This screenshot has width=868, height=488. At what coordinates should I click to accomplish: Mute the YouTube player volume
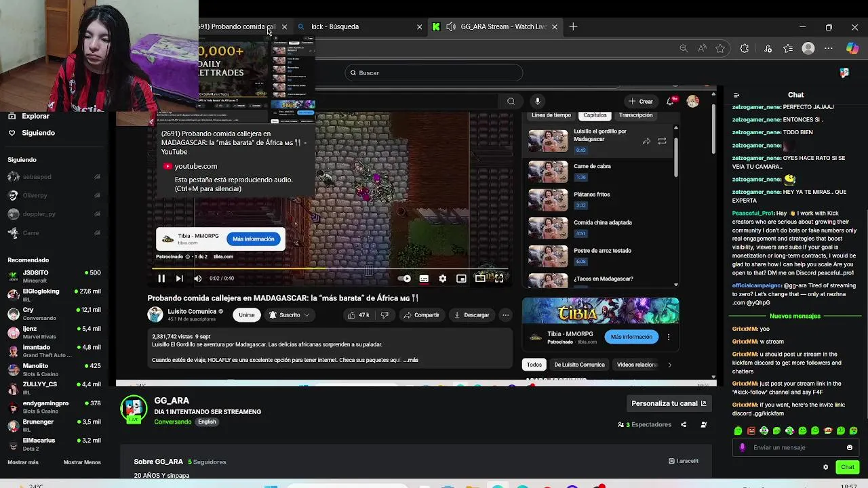click(197, 279)
